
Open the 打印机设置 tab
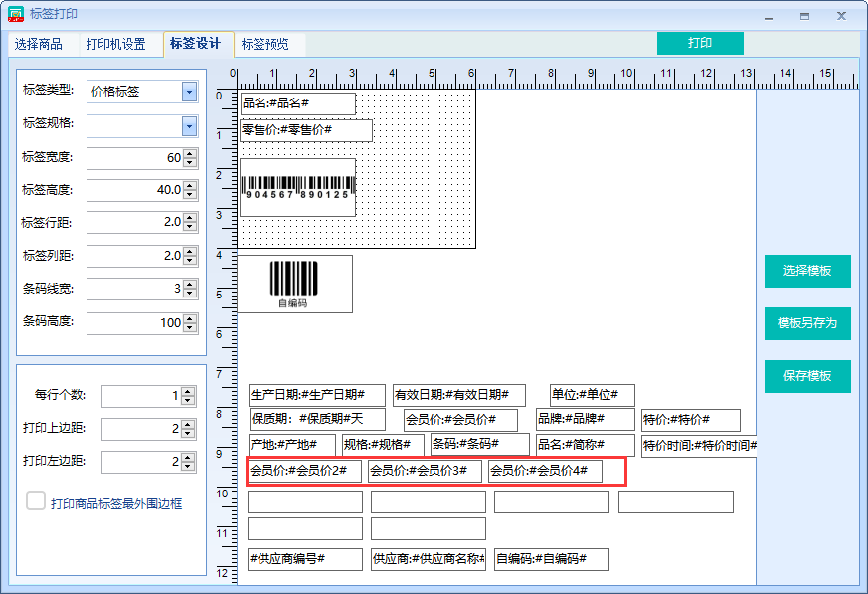116,44
